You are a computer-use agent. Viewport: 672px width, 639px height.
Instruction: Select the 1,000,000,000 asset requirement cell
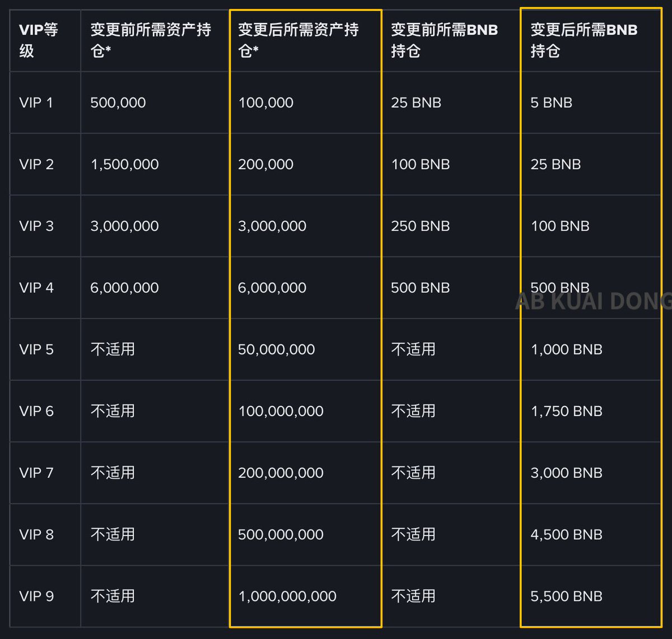tap(287, 596)
